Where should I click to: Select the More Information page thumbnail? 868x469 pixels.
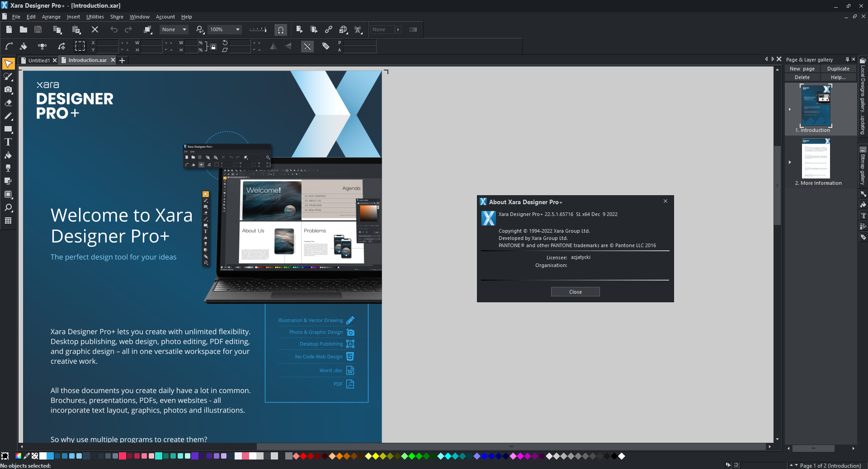pyautogui.click(x=816, y=159)
